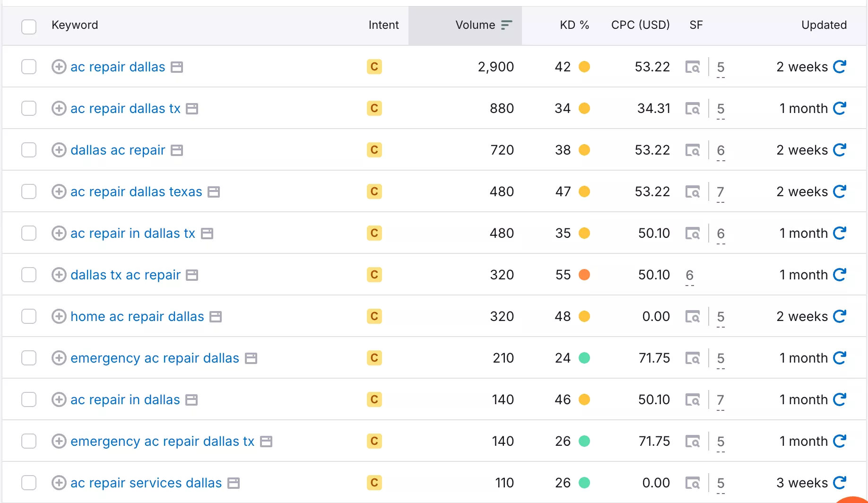
Task: Check the checkbox for "ac repair in dallas tx"
Action: click(29, 233)
